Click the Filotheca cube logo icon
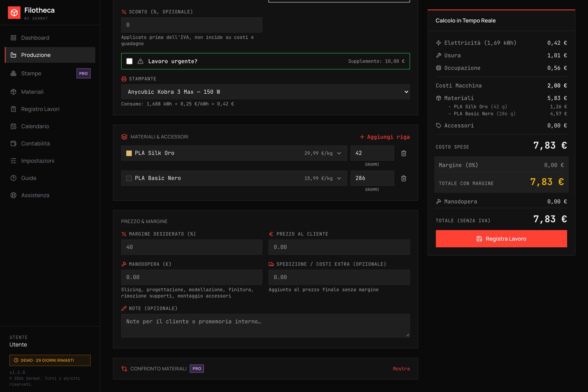Screen dimensions: 588x392 pyautogui.click(x=14, y=13)
